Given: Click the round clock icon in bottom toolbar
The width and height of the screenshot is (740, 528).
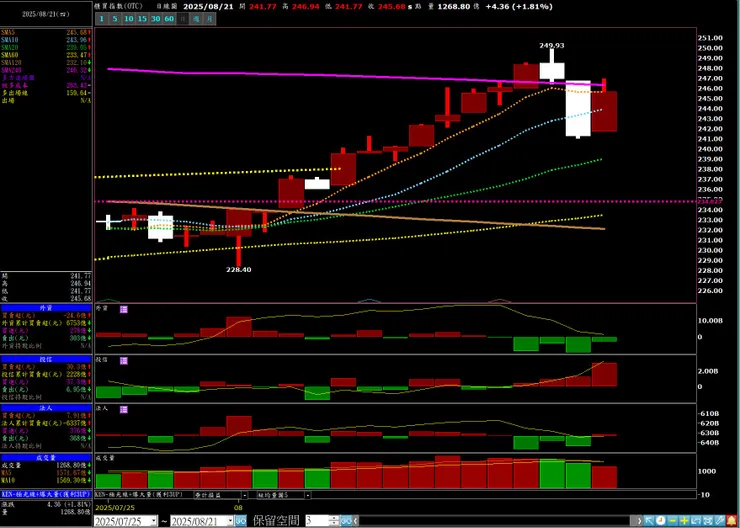Looking at the screenshot, I should (660, 520).
